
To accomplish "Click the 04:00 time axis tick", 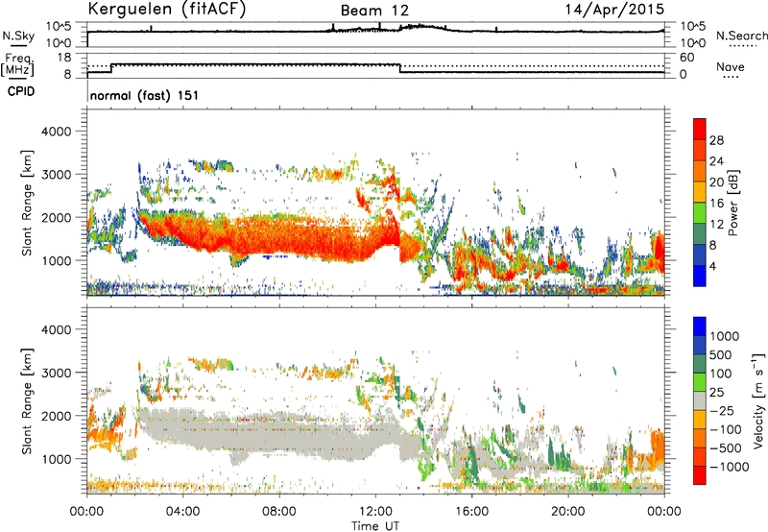I will (182, 512).
